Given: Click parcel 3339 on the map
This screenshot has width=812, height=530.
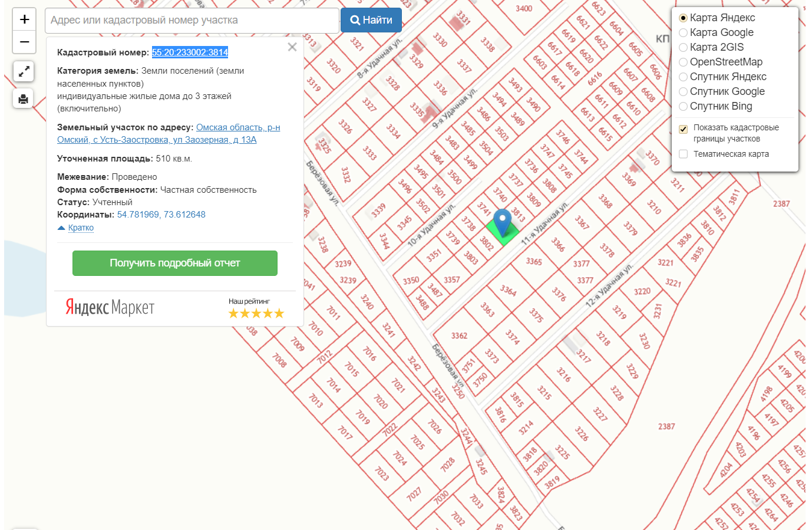Looking at the screenshot, I should tap(378, 209).
